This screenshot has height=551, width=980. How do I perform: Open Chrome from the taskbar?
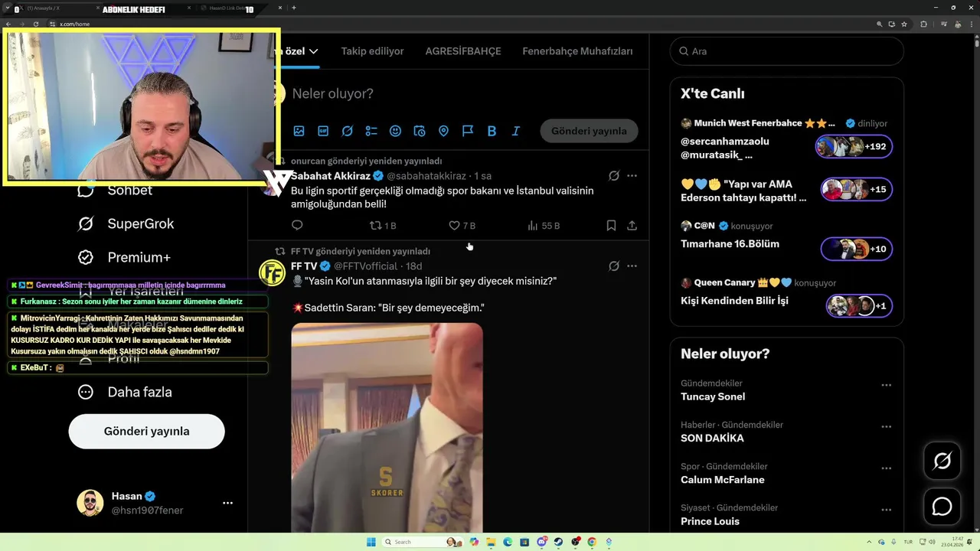click(x=592, y=542)
